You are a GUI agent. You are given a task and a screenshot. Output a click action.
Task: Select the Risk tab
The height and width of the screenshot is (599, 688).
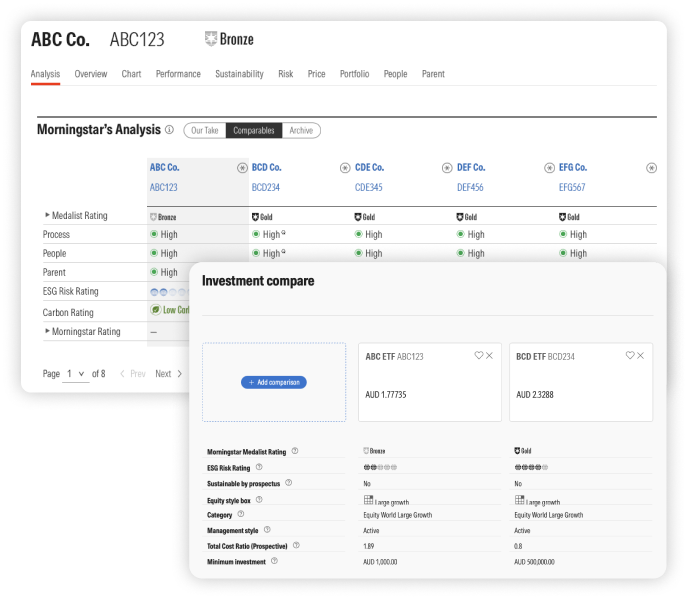coord(286,74)
